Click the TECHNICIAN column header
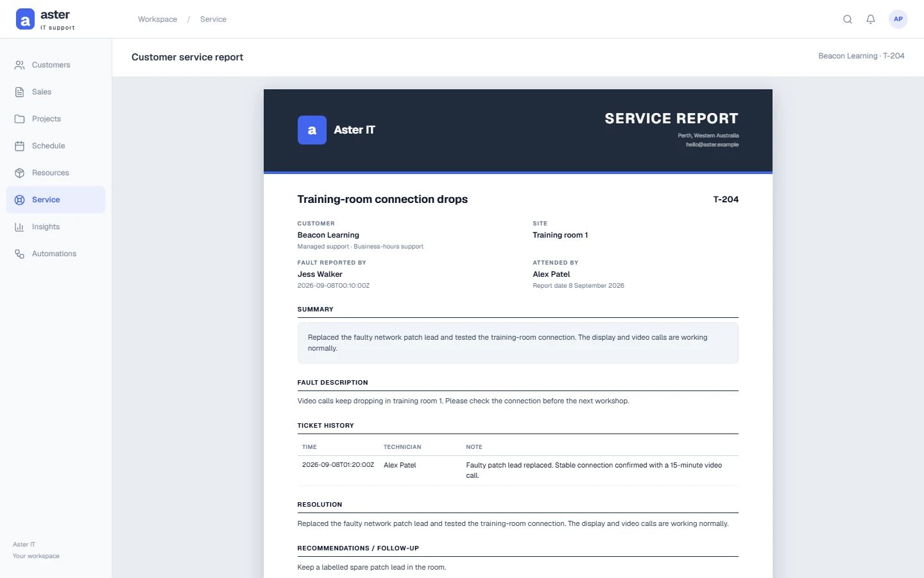924x578 pixels. [402, 447]
